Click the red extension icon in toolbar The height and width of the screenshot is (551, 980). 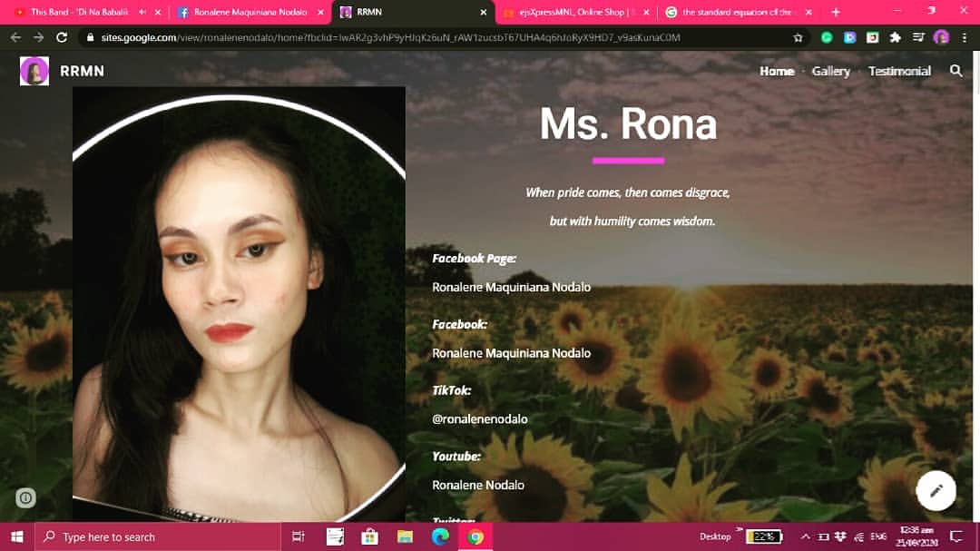coord(873,37)
